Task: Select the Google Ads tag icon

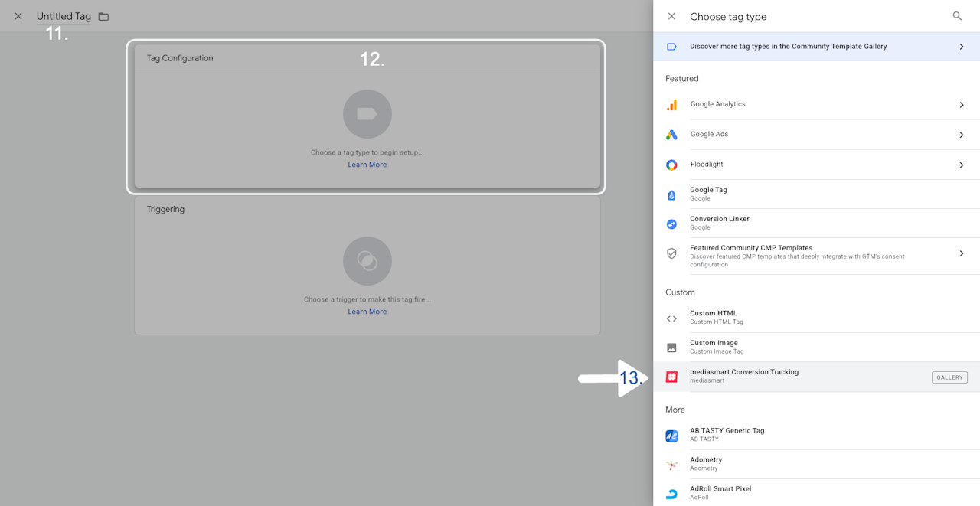Action: click(x=671, y=135)
